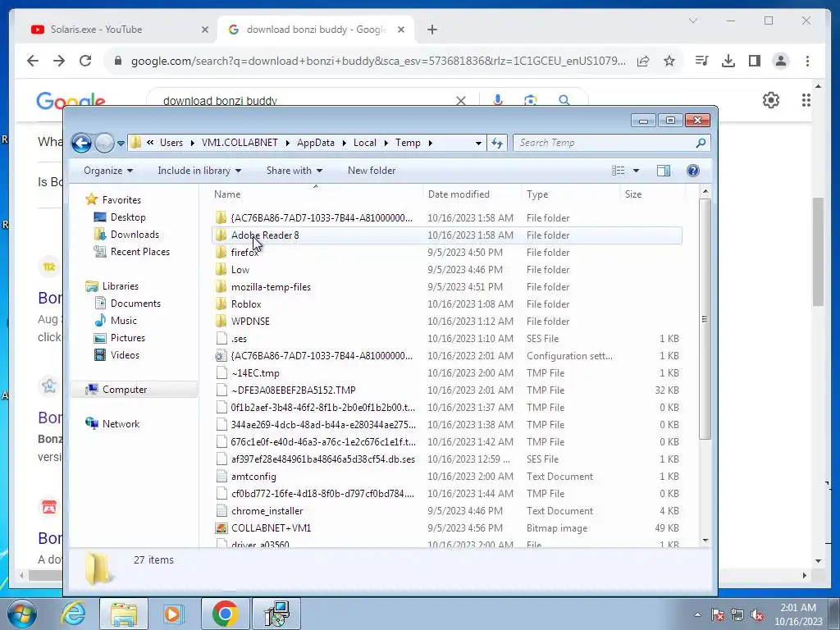Click Local in address breadcrumb
Screen dimensions: 840x630
[365, 143]
